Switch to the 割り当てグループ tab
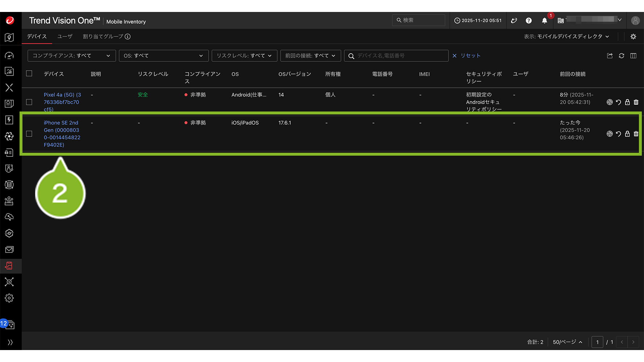Screen dimensions: 644x362 103,37
